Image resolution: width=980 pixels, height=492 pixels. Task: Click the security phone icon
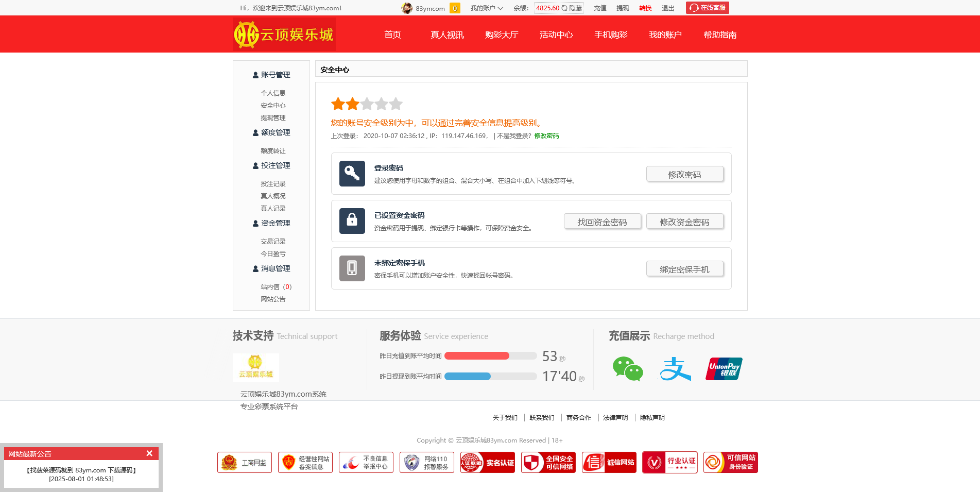(x=352, y=268)
